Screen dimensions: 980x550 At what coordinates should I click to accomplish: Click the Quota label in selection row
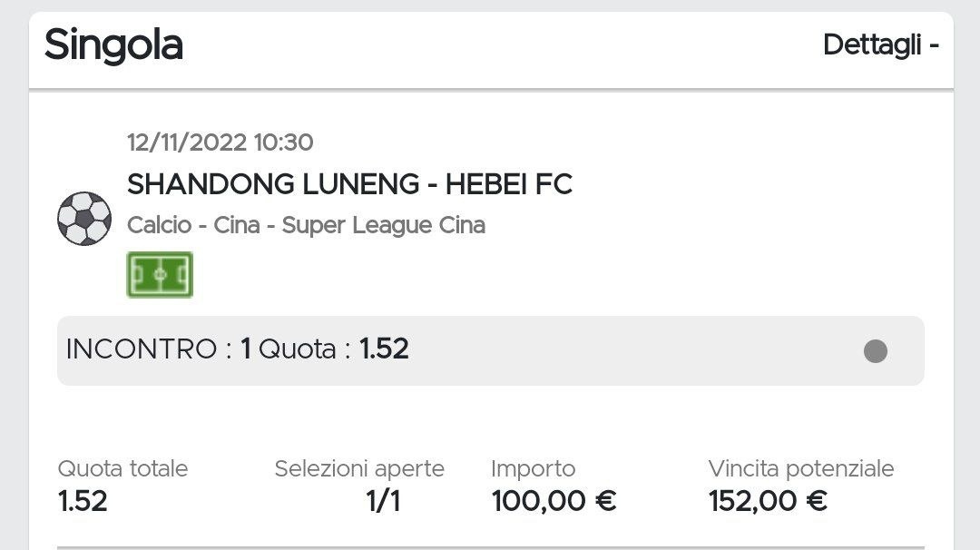[298, 349]
